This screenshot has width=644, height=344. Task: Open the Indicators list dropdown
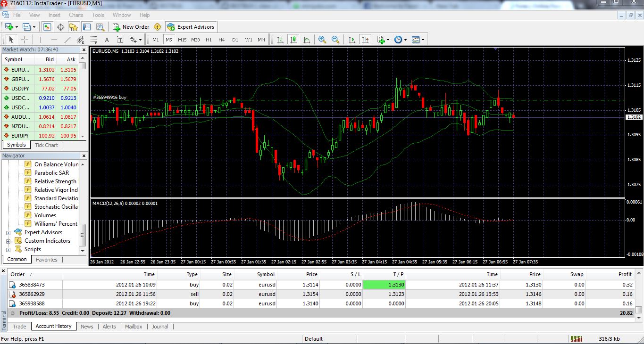point(388,40)
